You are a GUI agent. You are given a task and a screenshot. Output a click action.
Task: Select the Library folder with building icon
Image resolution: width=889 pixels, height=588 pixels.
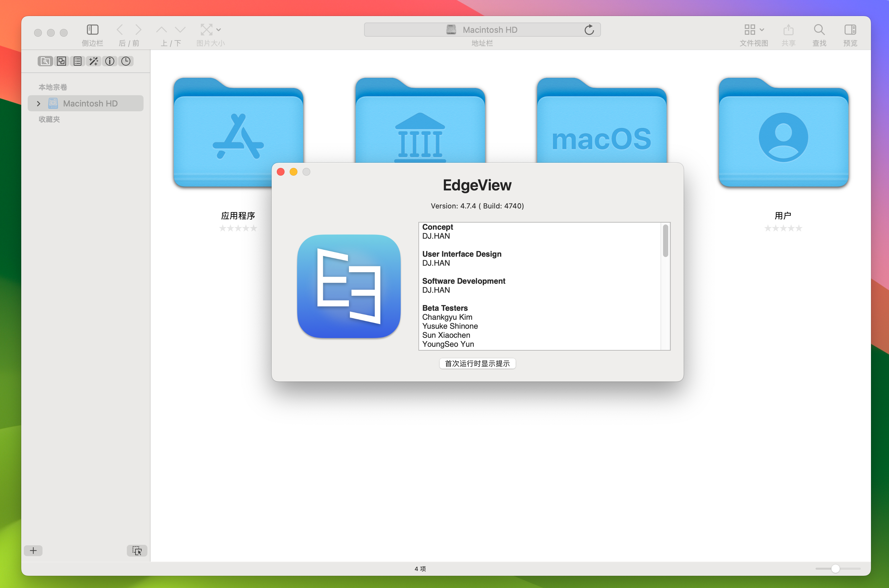click(420, 120)
